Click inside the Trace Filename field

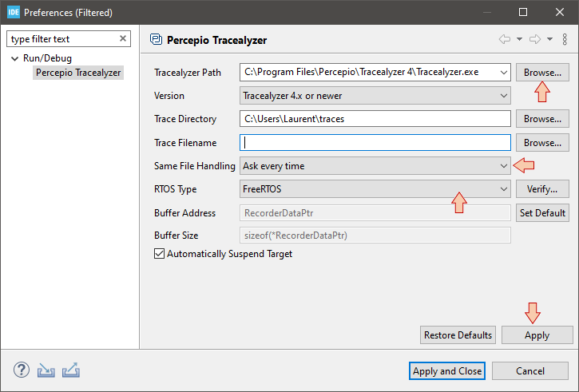375,142
